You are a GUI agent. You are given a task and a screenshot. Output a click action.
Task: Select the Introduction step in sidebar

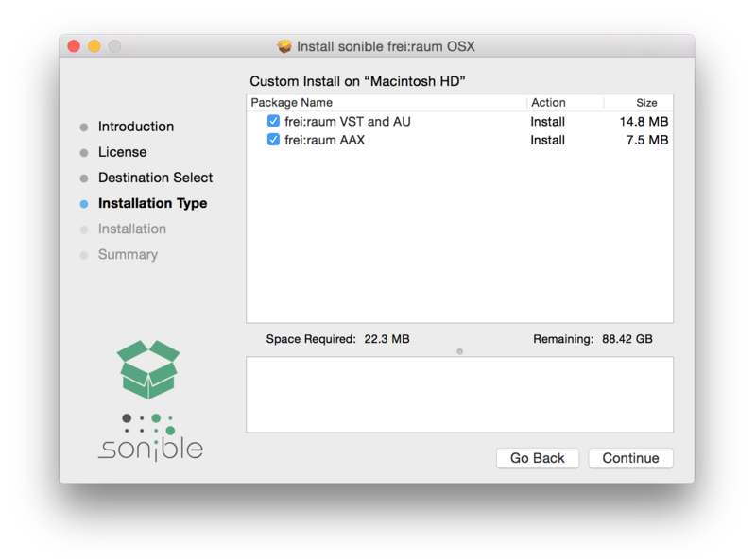(x=136, y=127)
